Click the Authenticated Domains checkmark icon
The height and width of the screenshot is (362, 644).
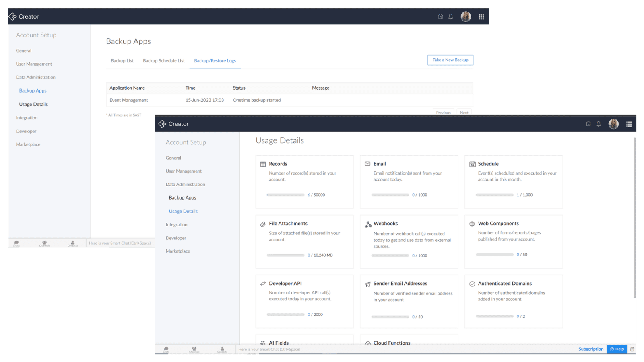tap(472, 284)
